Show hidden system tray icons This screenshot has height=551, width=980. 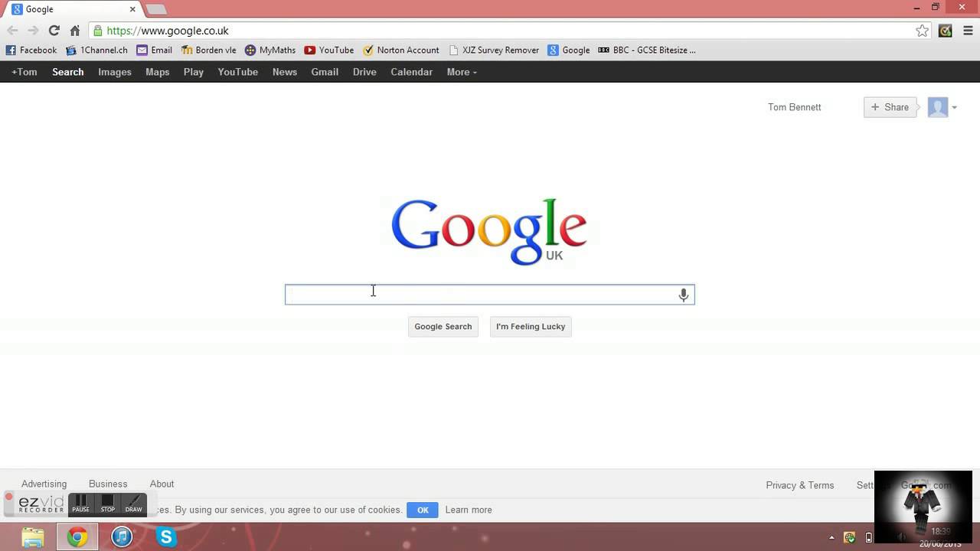(831, 537)
